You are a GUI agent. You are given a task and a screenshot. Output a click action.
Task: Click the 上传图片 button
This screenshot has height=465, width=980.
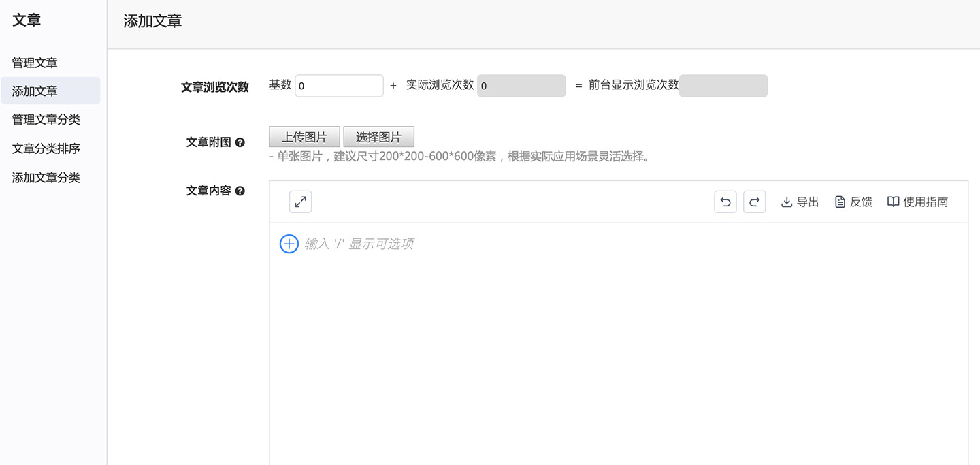coord(304,137)
